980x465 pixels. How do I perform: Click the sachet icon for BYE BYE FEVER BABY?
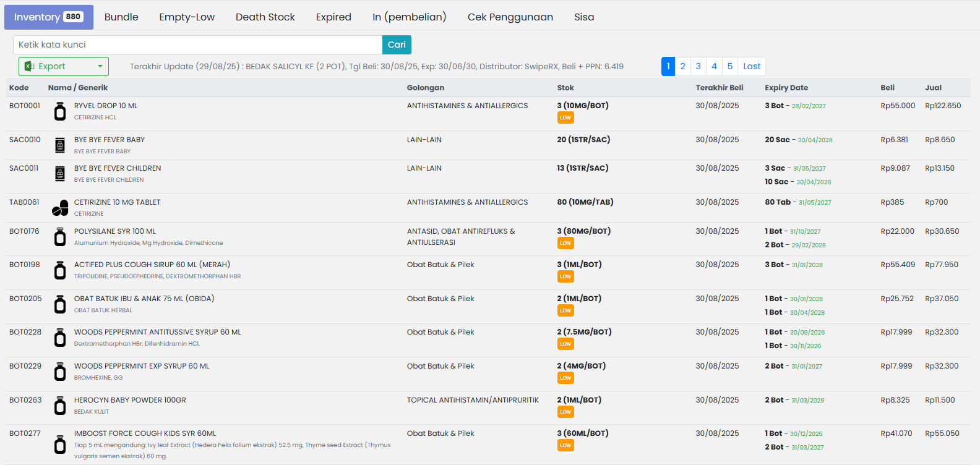point(60,145)
